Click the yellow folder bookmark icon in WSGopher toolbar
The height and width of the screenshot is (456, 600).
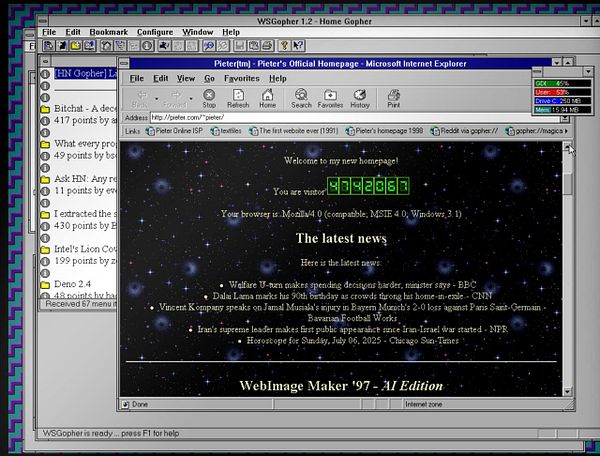(x=75, y=46)
